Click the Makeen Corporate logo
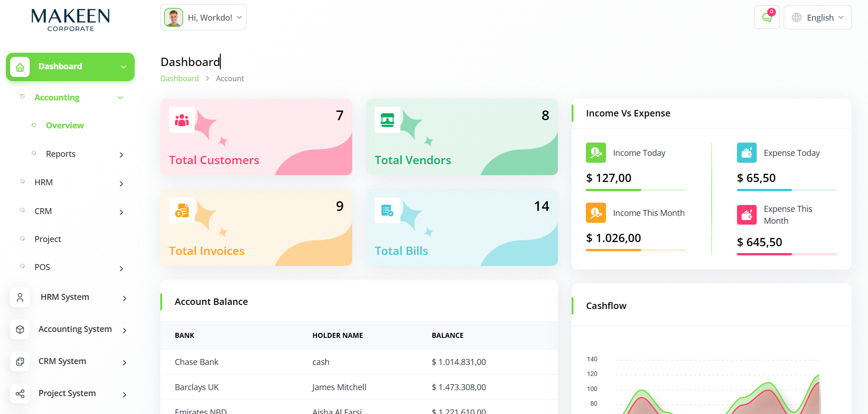 [71, 20]
